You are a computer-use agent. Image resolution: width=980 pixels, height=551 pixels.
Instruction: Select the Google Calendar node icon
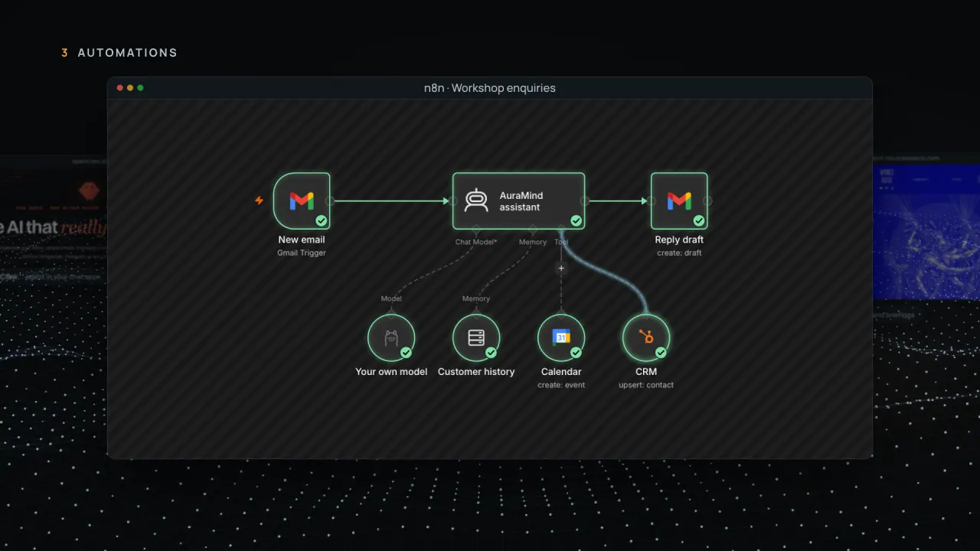click(561, 337)
